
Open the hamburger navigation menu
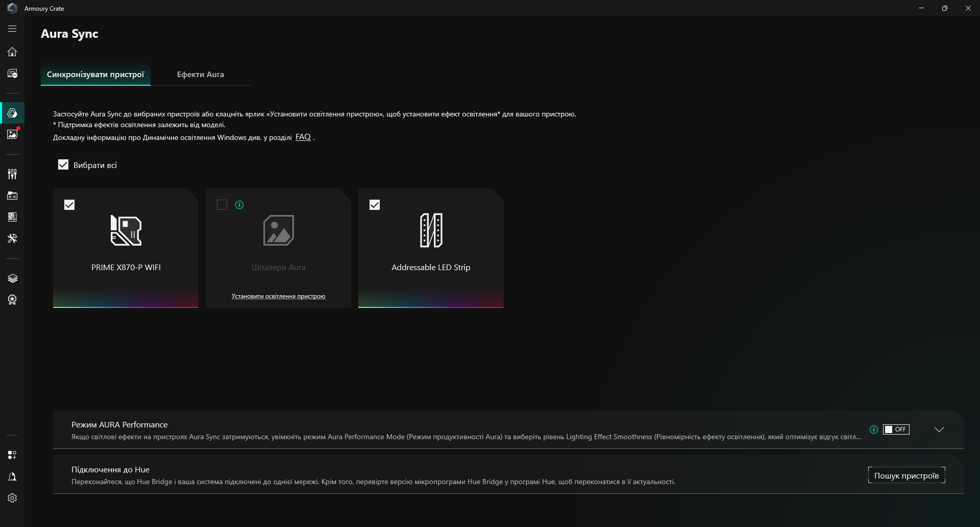tap(12, 29)
